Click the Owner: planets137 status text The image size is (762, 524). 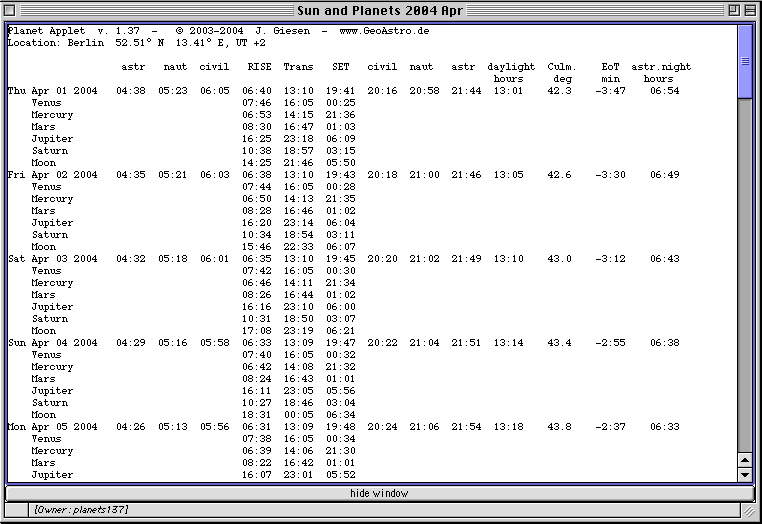point(79,510)
